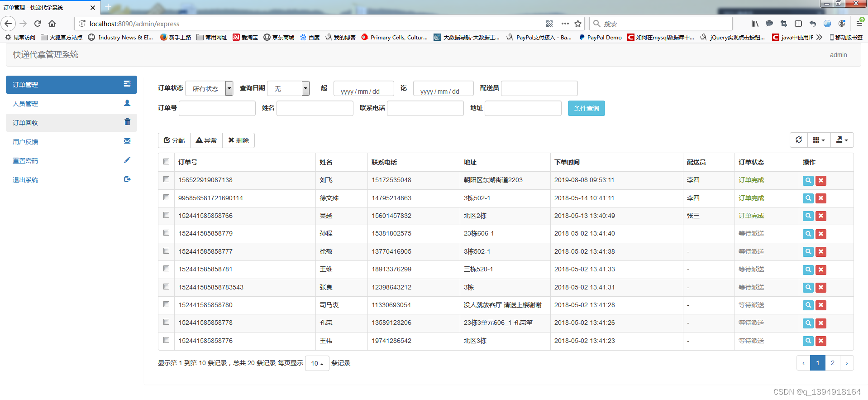Viewport: 868px width, 400px height.
Task: Go back to previous page
Action: tap(8, 24)
